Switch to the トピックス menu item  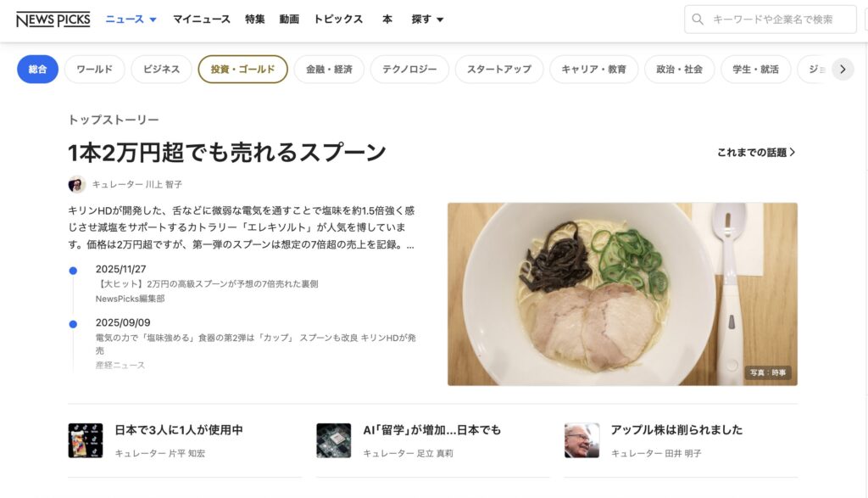point(338,20)
